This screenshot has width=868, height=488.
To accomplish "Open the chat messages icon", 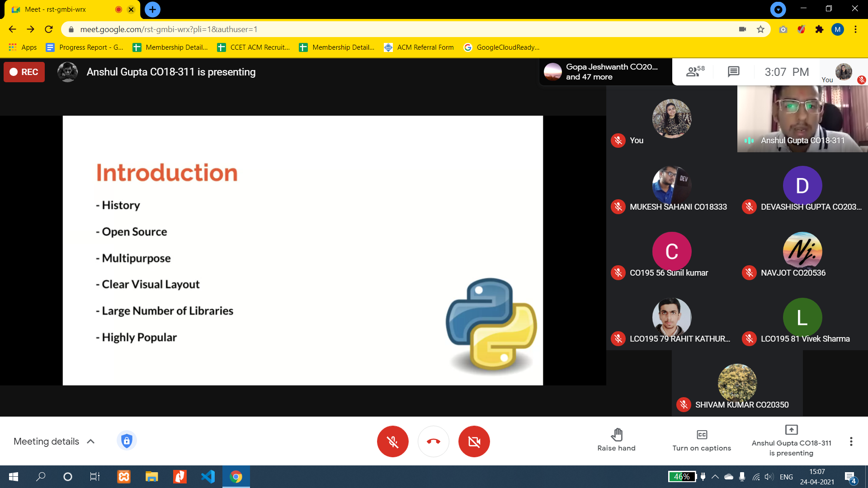I will point(733,71).
